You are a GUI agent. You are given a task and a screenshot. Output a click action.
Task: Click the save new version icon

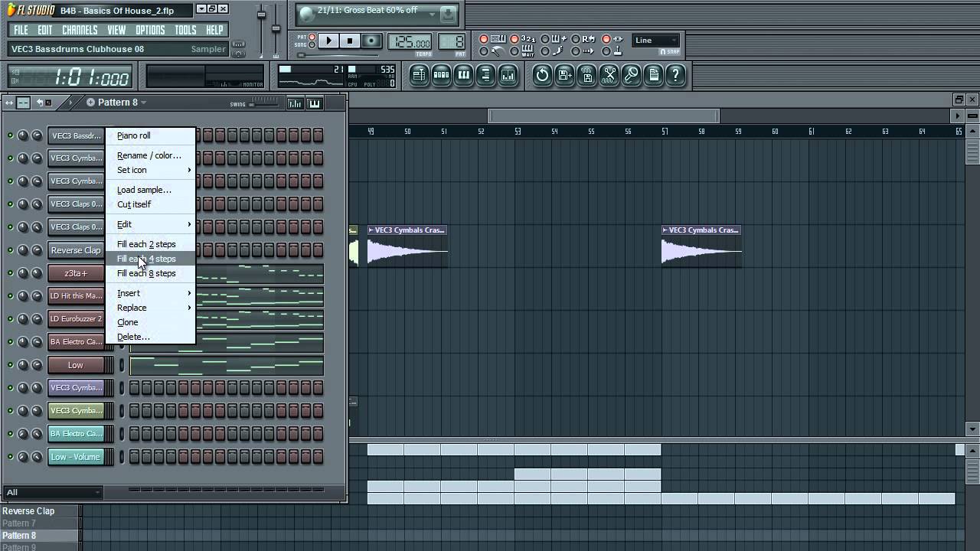tap(564, 75)
